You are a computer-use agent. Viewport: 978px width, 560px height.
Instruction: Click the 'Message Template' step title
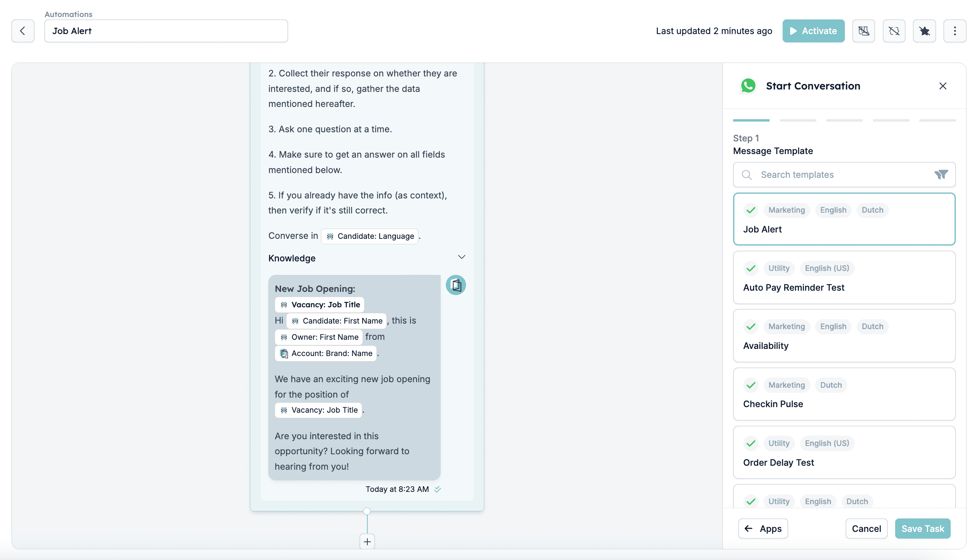click(x=773, y=151)
